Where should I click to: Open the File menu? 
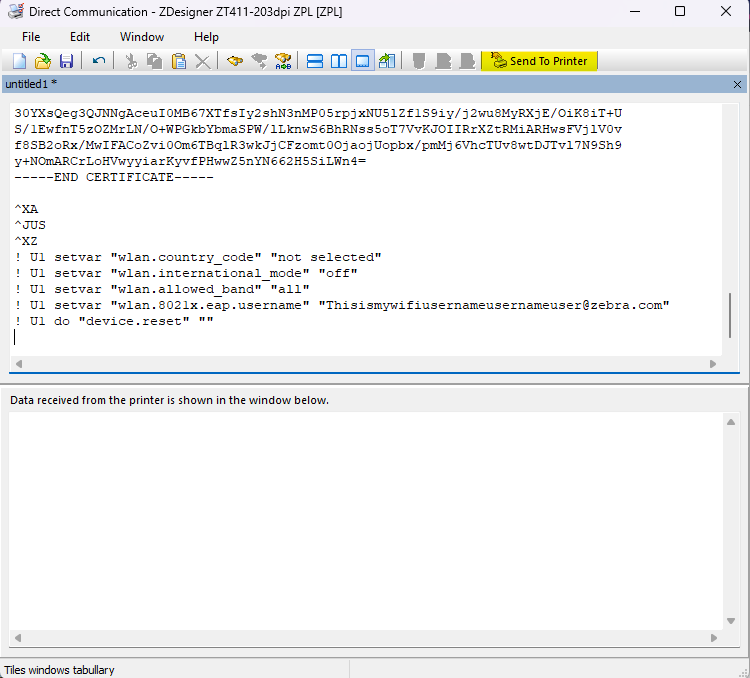(x=31, y=37)
